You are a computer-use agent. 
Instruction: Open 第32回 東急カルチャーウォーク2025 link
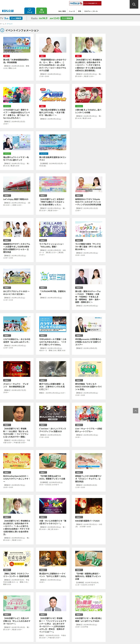tap(88, 297)
